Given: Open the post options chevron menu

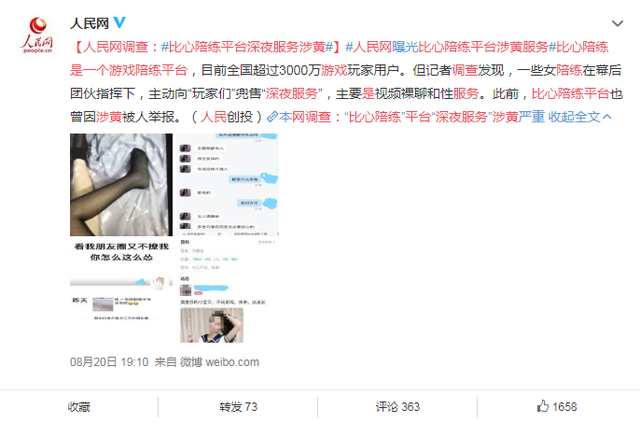Looking at the screenshot, I should 617,24.
